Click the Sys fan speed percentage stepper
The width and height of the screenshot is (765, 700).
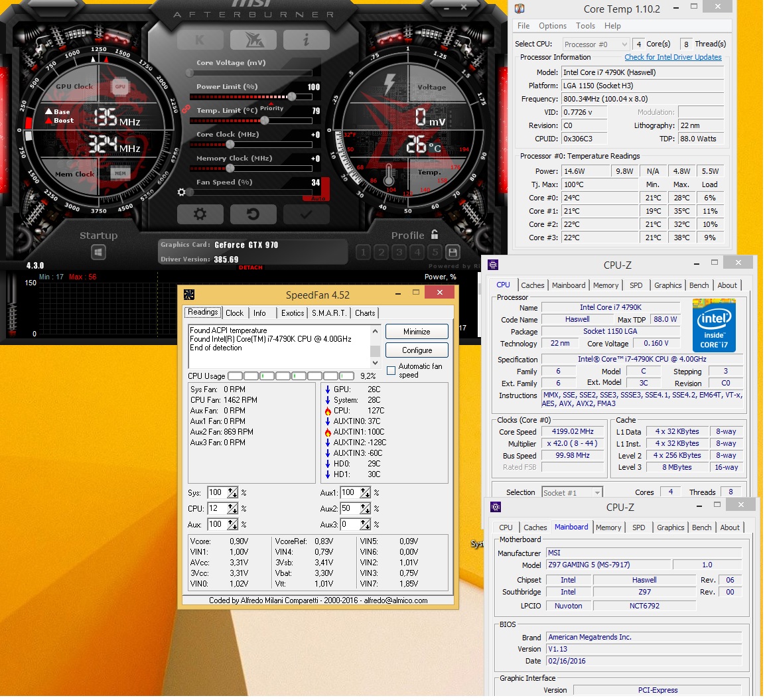(x=232, y=493)
